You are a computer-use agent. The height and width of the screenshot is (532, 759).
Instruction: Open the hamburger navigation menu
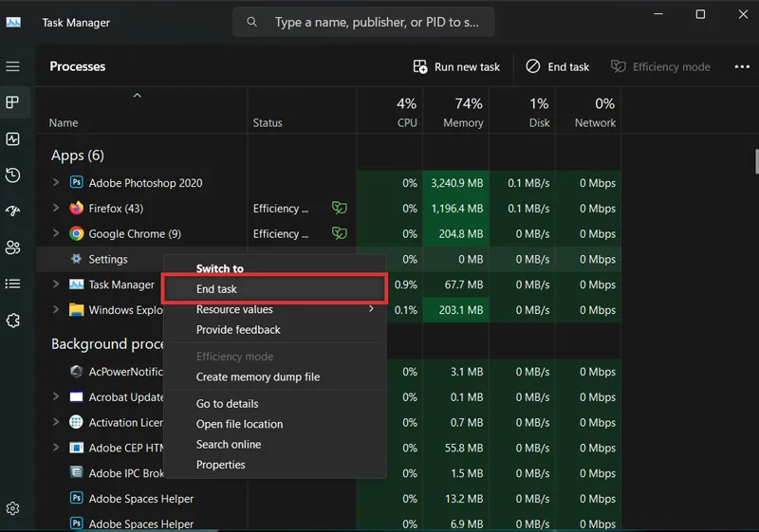tap(13, 66)
